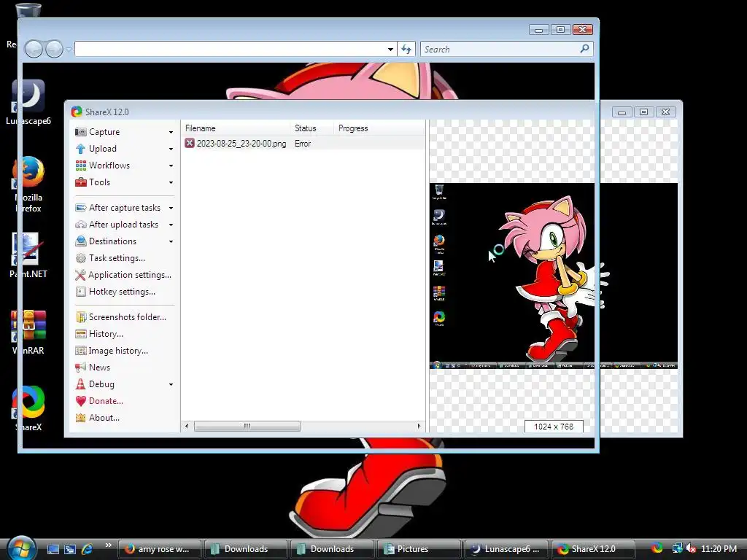747x560 pixels.
Task: Open the Capture menu in ShareX
Action: (104, 132)
